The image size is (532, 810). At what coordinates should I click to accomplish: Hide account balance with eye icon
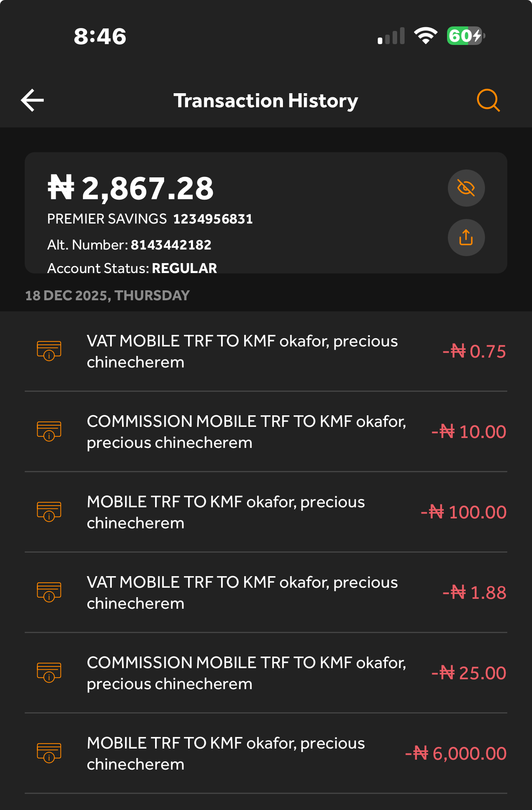(x=466, y=188)
